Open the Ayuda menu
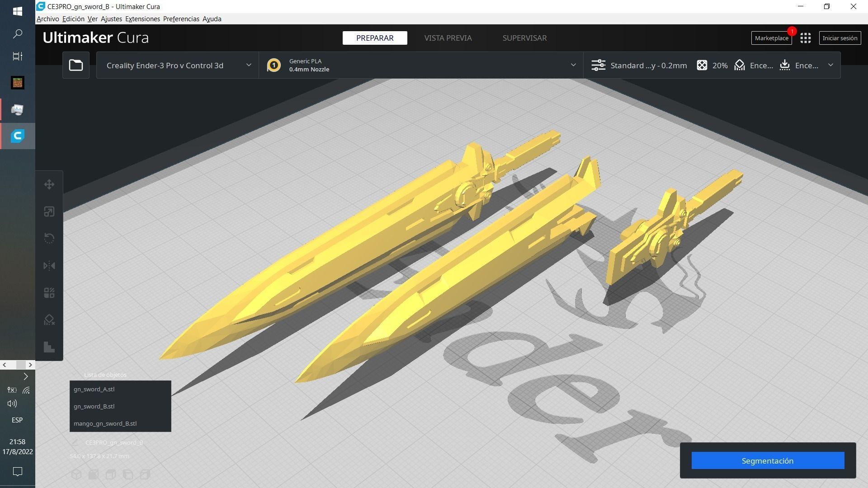This screenshot has width=868, height=488. pos(212,19)
